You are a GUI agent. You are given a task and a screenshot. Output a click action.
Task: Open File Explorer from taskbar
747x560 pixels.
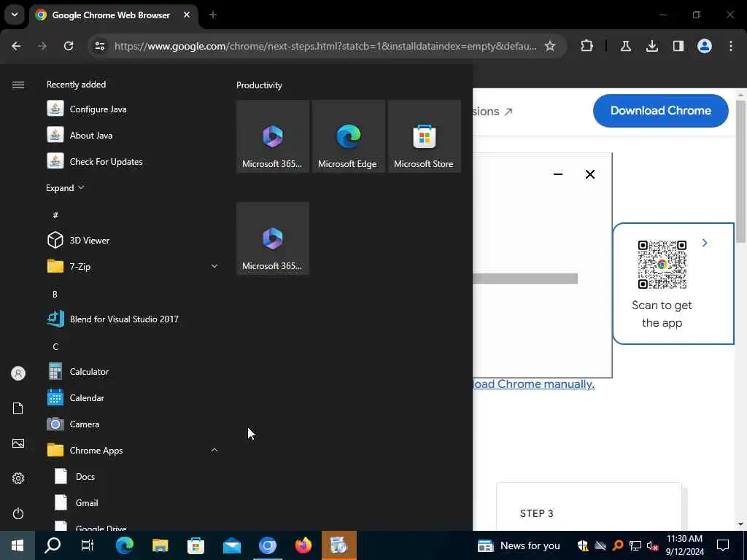coord(160,545)
